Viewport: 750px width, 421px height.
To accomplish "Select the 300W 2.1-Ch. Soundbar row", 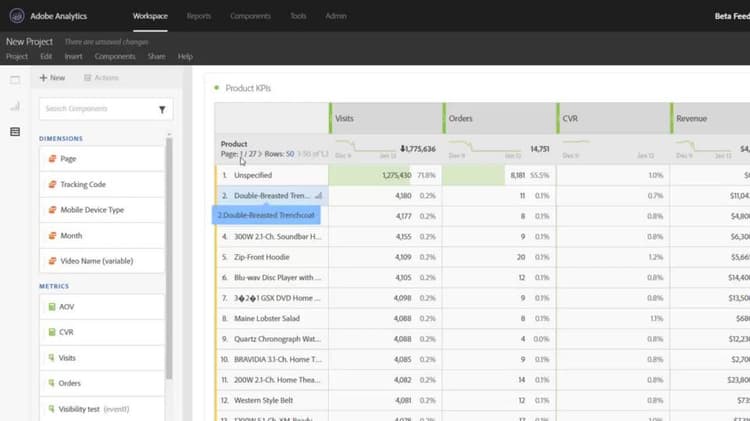I will point(272,236).
